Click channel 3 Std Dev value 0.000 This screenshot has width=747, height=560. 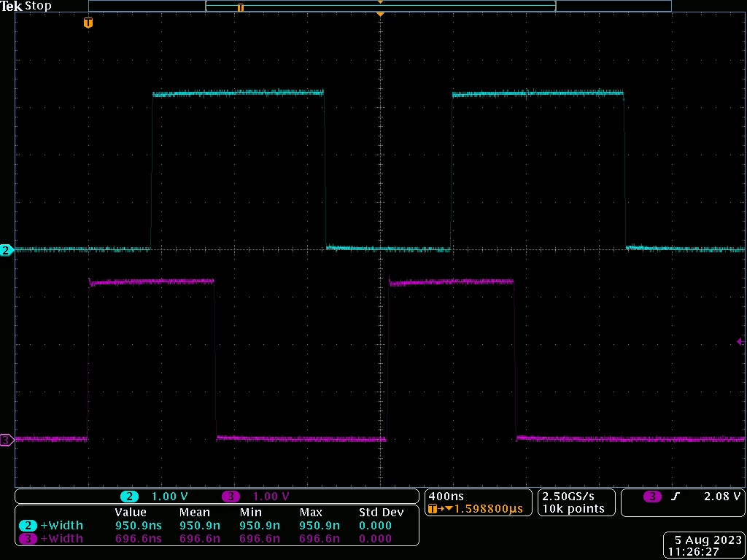375,539
